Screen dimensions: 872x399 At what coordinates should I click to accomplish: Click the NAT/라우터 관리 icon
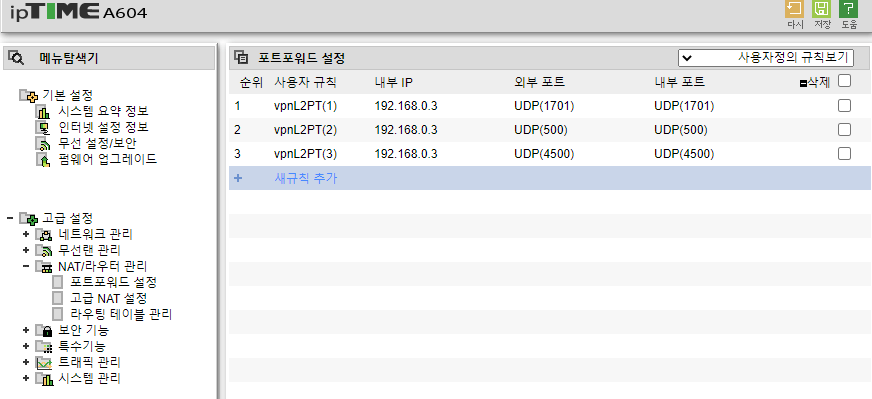click(x=44, y=267)
